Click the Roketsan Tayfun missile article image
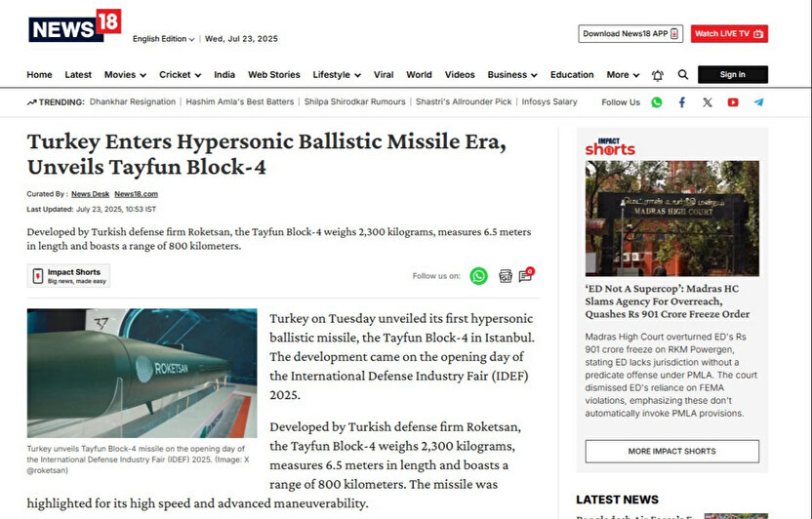The width and height of the screenshot is (812, 519). [x=142, y=373]
